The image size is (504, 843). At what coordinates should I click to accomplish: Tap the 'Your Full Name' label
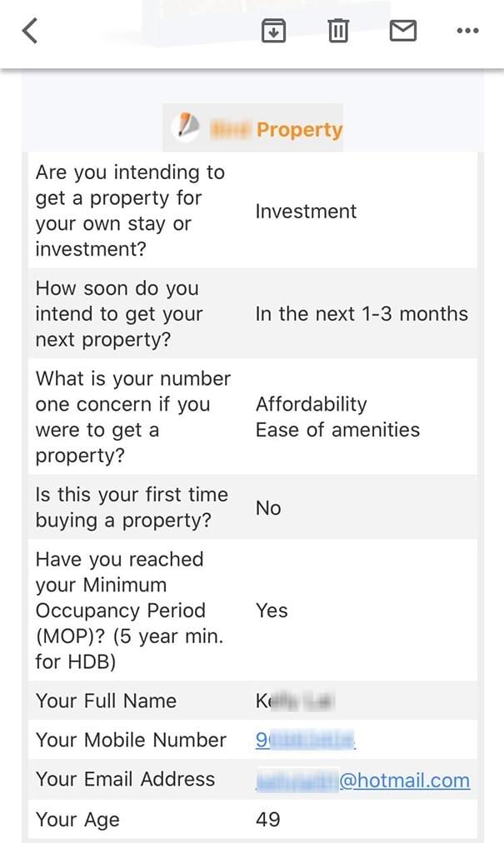click(x=106, y=701)
